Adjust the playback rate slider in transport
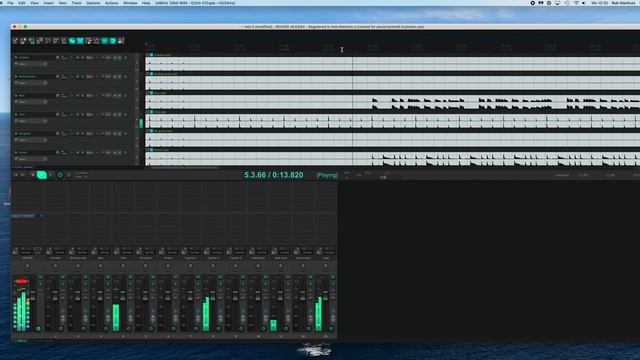This screenshot has width=640, height=360. (x=384, y=178)
